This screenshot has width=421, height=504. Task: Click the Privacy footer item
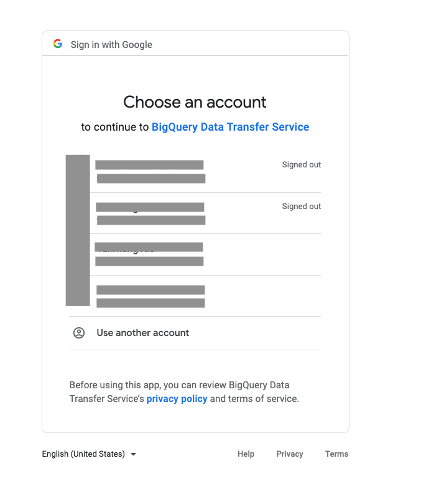(290, 454)
